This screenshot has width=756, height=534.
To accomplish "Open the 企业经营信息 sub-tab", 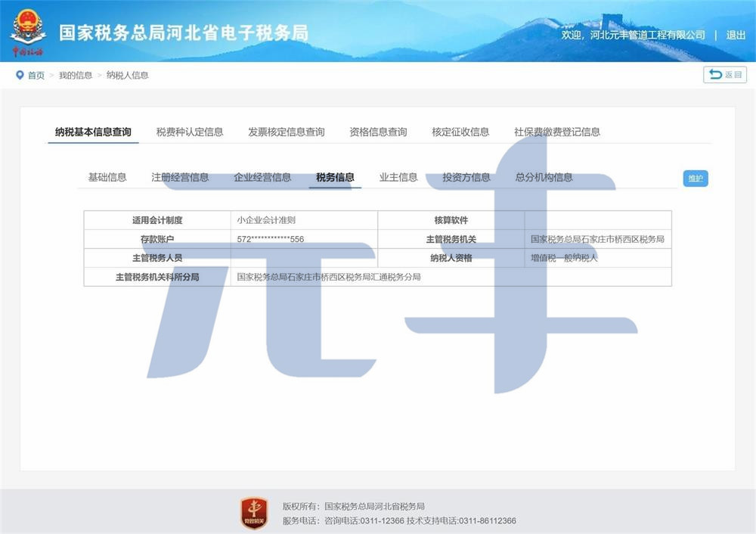I will [x=262, y=177].
